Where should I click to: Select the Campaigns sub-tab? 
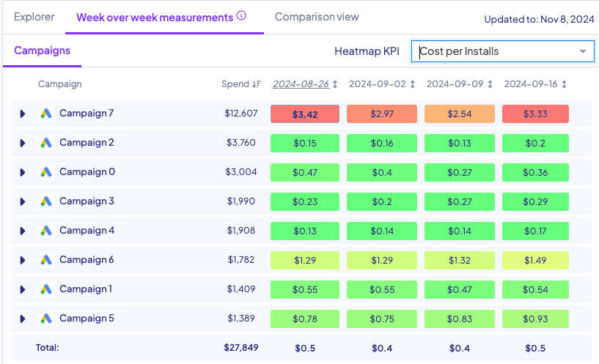[43, 51]
